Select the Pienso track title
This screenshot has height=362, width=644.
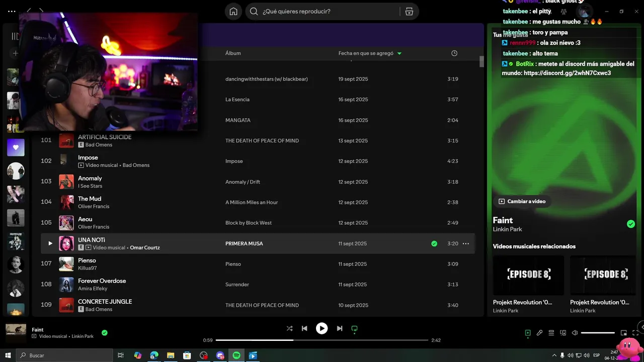(87, 260)
